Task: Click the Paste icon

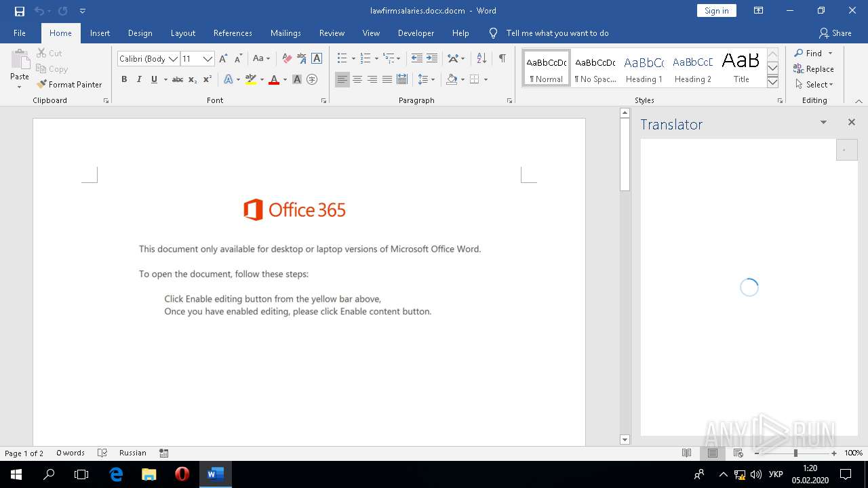Action: pyautogui.click(x=19, y=61)
